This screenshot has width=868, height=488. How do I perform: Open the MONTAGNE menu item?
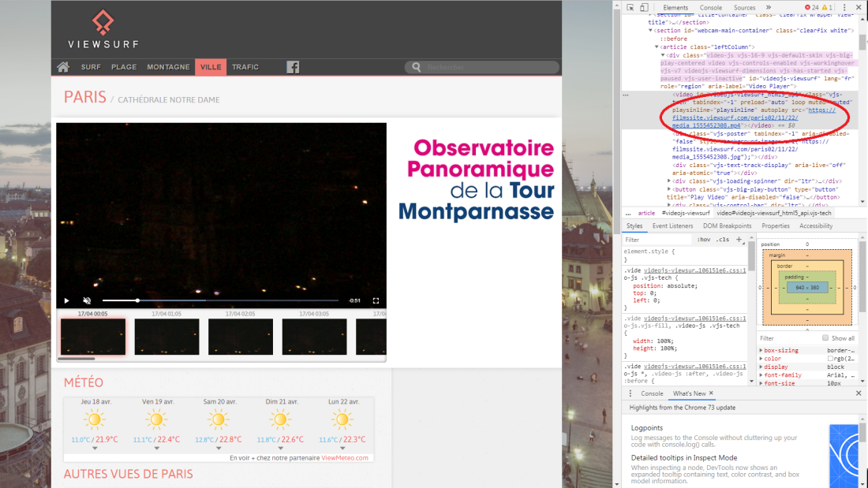tap(168, 67)
